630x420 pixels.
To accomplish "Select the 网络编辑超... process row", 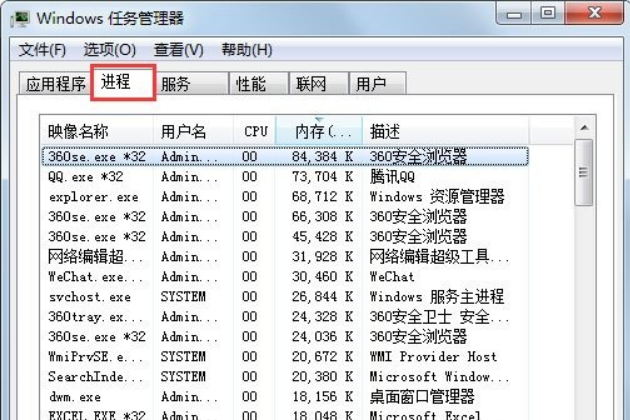I will [x=285, y=256].
